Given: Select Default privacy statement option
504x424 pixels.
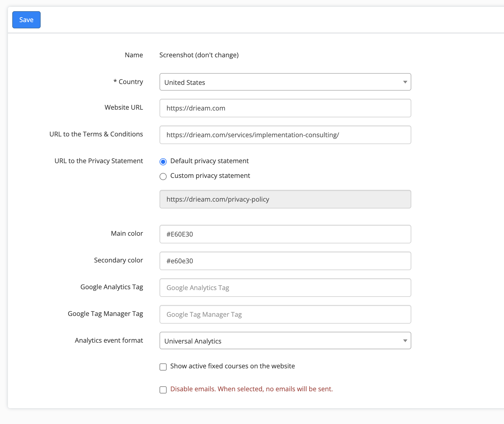Looking at the screenshot, I should (163, 162).
